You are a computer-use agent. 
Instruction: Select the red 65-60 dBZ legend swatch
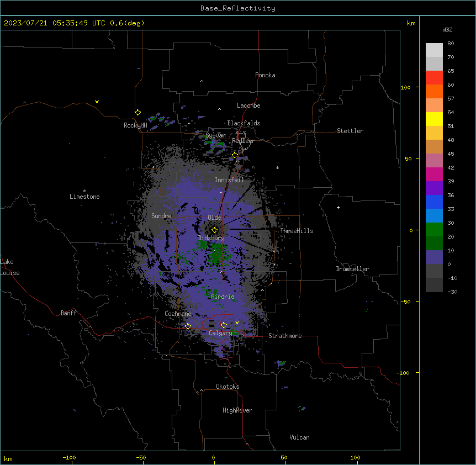(x=434, y=78)
